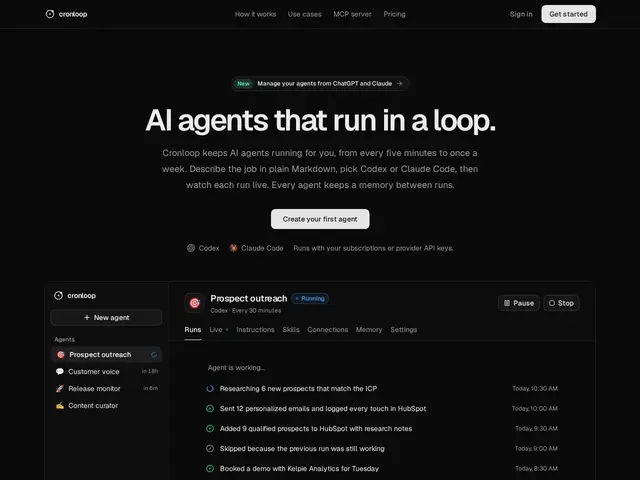Click the cronloop logo icon in header
Screen dimensions: 640x480
[50, 14]
